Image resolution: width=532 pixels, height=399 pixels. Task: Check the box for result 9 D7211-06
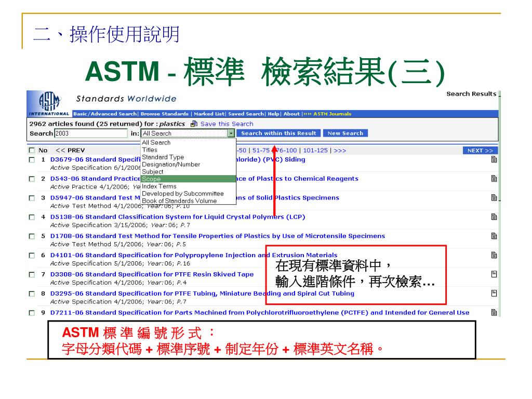click(32, 313)
